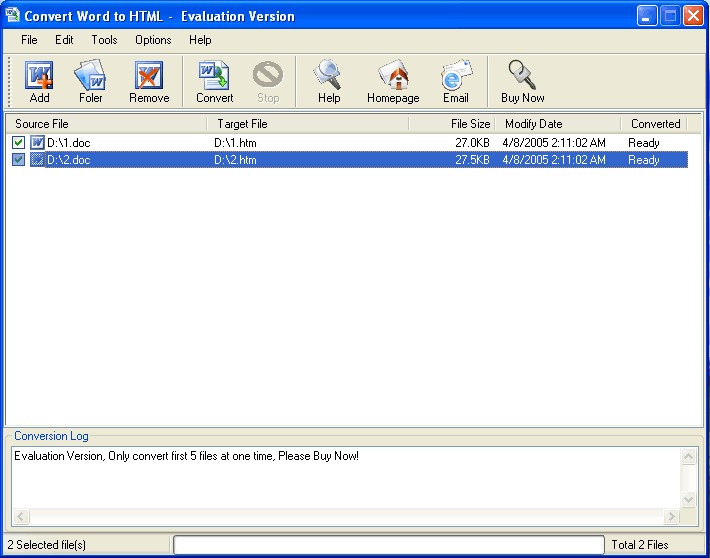Screen dimensions: 710x558
Task: Click the Evaluation Version log message
Action: click(x=186, y=456)
